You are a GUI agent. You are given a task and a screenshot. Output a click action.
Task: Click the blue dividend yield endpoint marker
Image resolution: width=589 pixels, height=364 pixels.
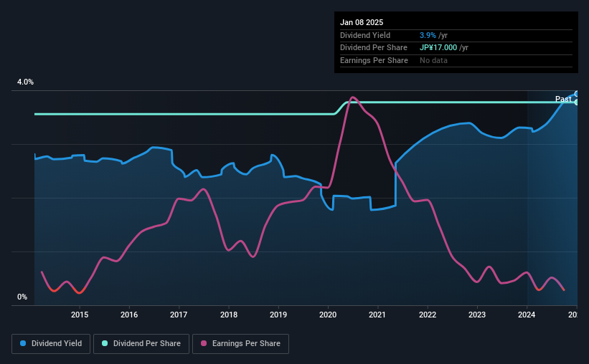point(577,94)
